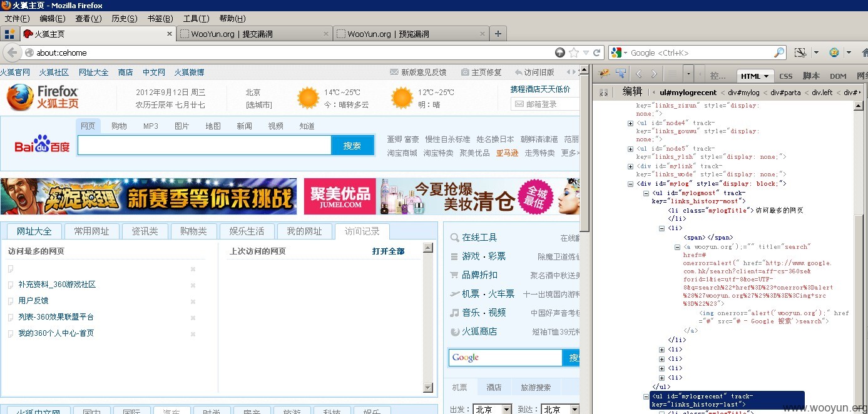Open the 书签 menu
Viewport: 868px width, 414px height.
coord(160,18)
